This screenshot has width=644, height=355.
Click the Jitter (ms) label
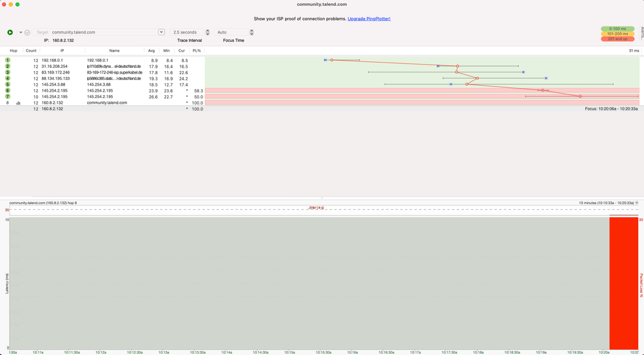316,208
